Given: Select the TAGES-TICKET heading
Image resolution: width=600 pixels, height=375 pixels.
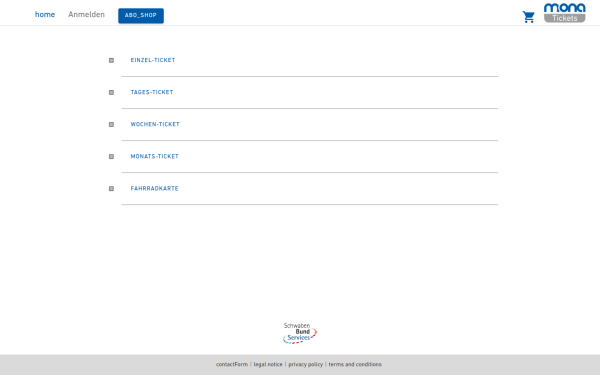Looking at the screenshot, I should coord(152,92).
